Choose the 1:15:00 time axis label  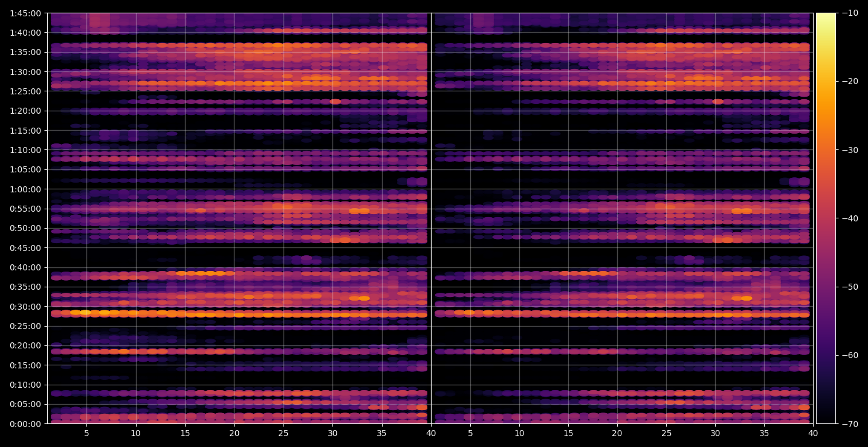tap(25, 131)
